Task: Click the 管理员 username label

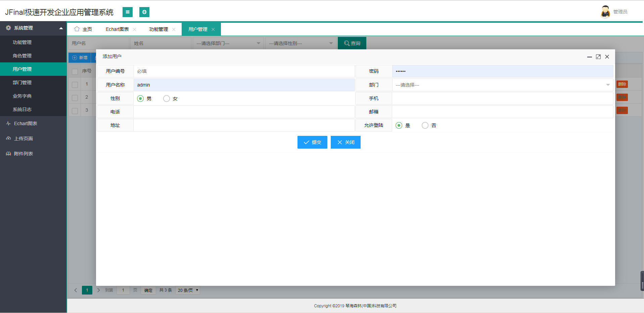Action: [620, 12]
